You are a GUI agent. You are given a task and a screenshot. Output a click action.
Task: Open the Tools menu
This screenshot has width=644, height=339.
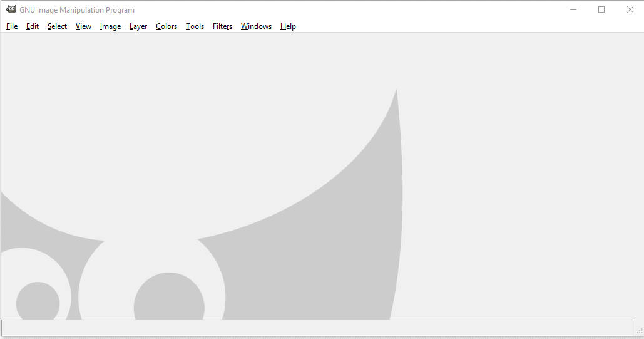coord(195,26)
